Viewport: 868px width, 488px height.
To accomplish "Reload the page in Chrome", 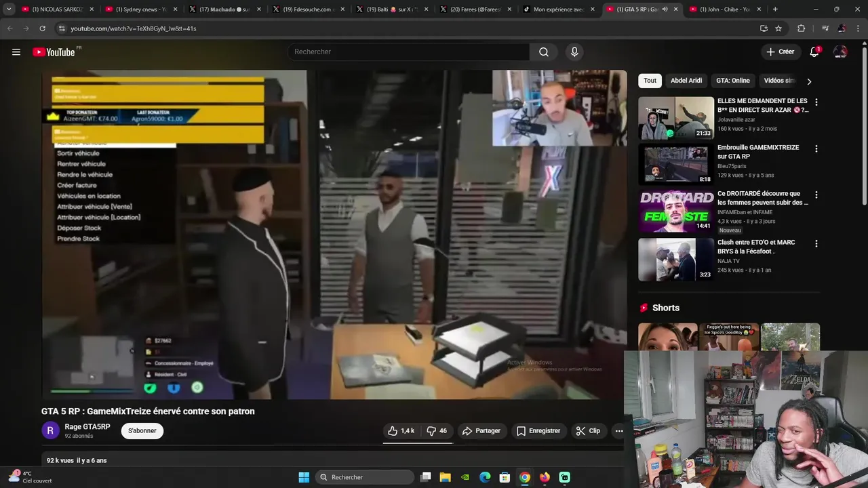I will pyautogui.click(x=42, y=28).
